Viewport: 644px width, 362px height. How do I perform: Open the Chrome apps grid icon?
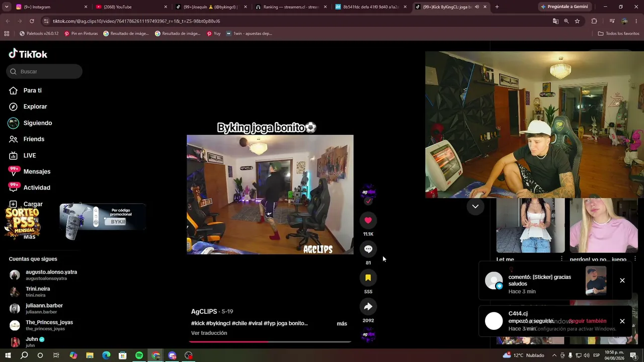(7, 34)
